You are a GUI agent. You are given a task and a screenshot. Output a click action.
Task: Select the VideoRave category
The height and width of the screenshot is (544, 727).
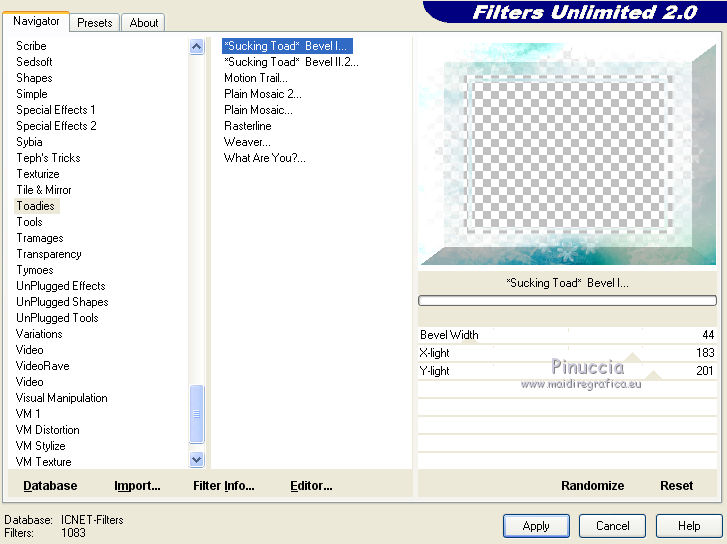[42, 366]
